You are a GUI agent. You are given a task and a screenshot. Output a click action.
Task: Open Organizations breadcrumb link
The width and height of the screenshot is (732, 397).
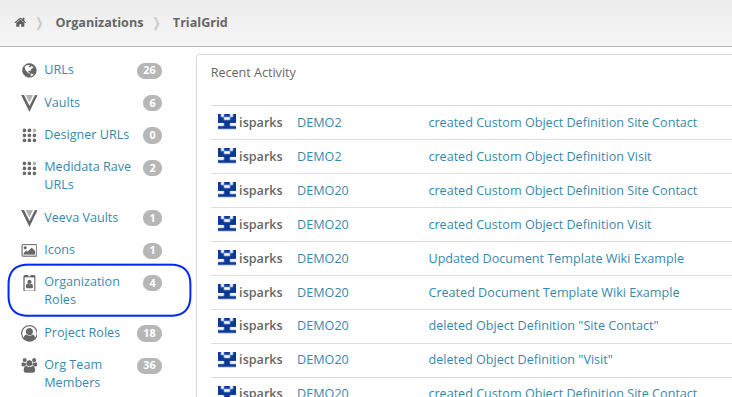click(x=99, y=22)
